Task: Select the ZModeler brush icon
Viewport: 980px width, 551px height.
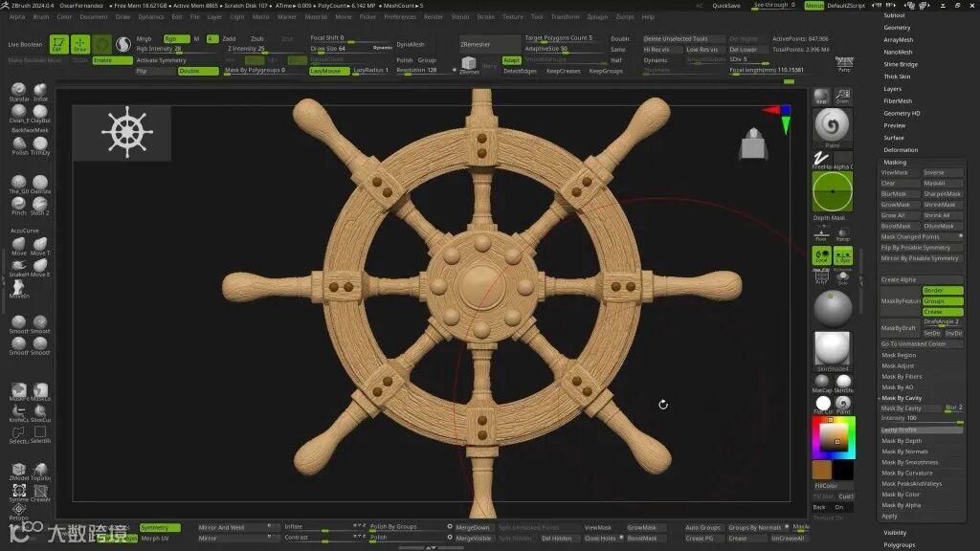Action: click(19, 470)
